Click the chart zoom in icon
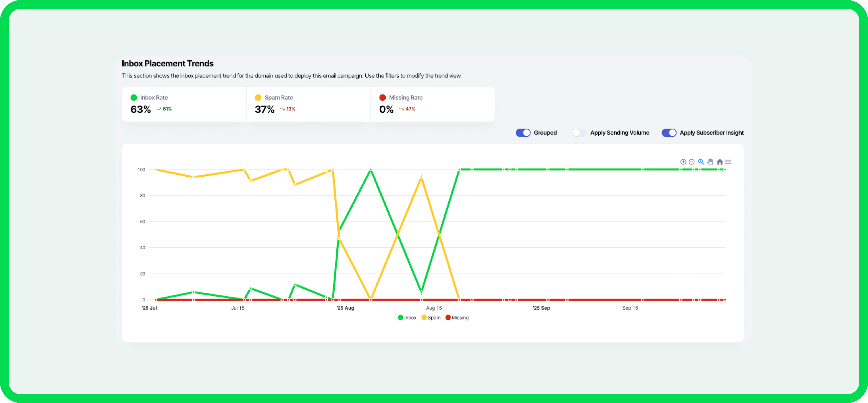 683,162
